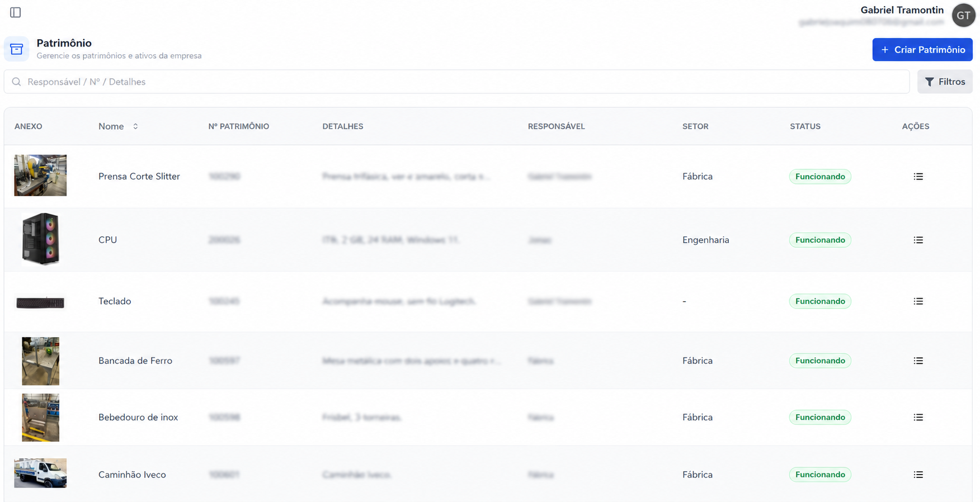
Task: Click the Funcionando badge for Caminhão Iveco
Action: point(820,475)
